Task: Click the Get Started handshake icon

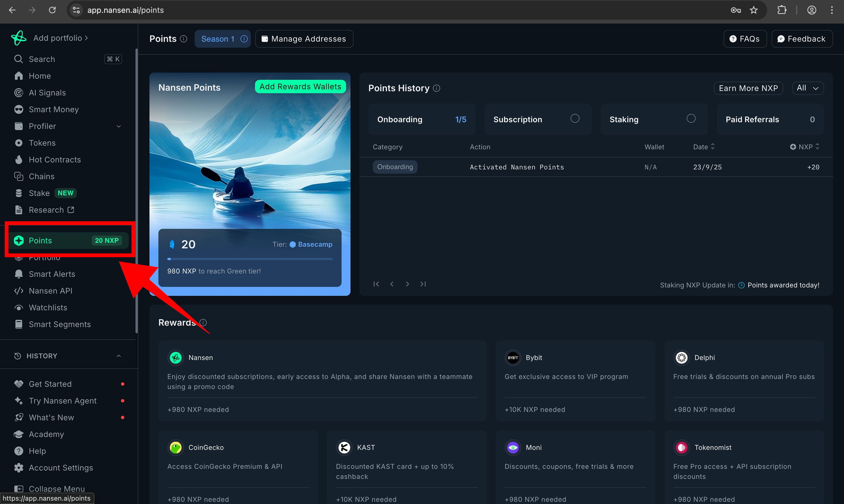Action: [x=19, y=384]
